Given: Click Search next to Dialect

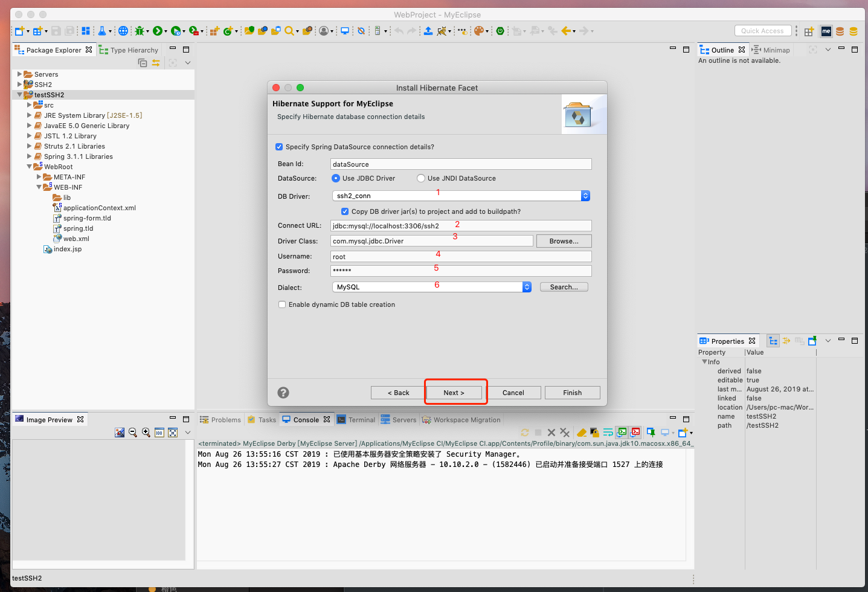Looking at the screenshot, I should tap(564, 287).
